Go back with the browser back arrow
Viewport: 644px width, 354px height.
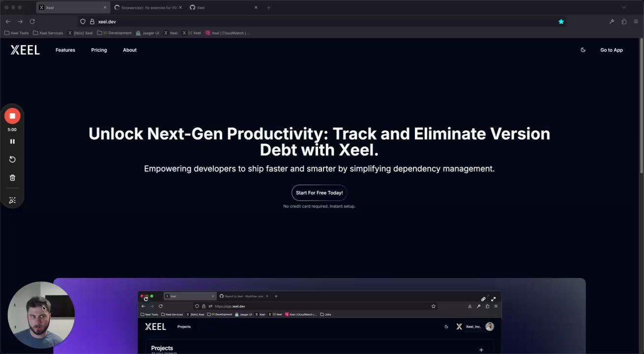coord(8,22)
